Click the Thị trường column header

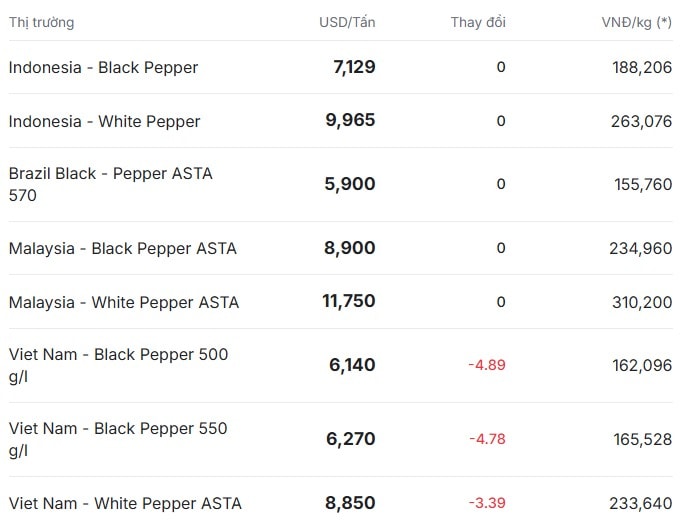(41, 22)
